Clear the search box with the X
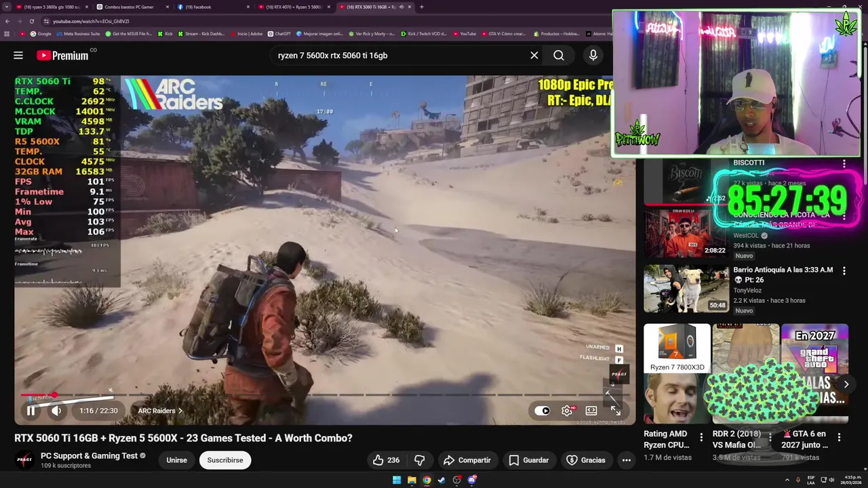 534,56
